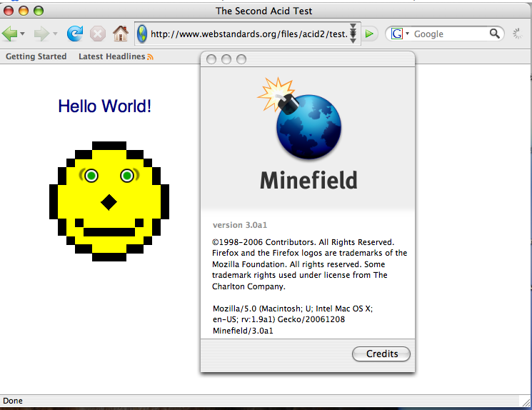Click the Forward arrow button

pos(41,34)
